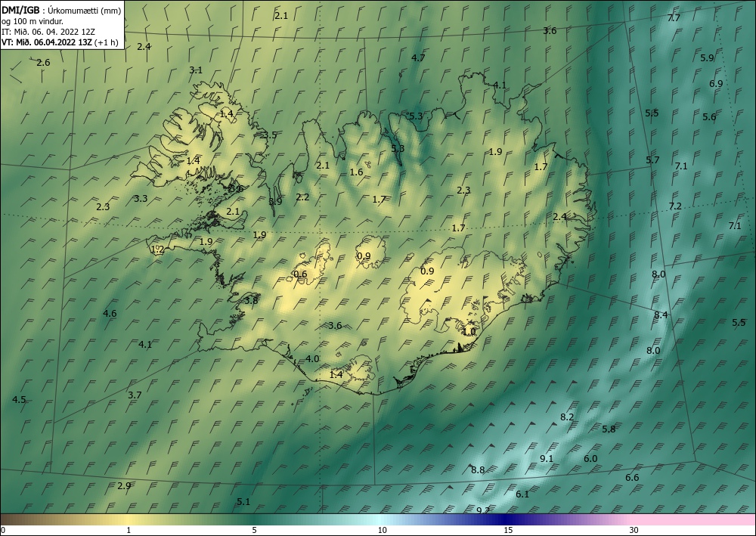The image size is (756, 536).
Task: Click the 30 tick label on the colorbar
Action: (x=634, y=530)
